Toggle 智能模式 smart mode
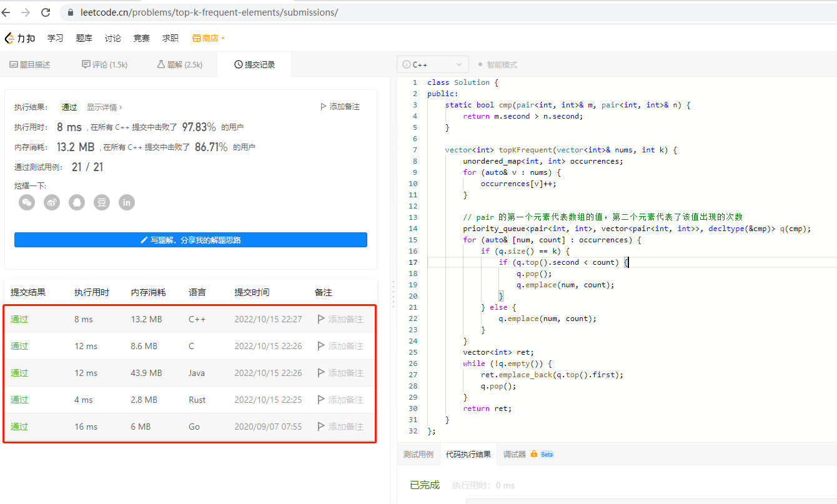The width and height of the screenshot is (837, 504). [498, 64]
